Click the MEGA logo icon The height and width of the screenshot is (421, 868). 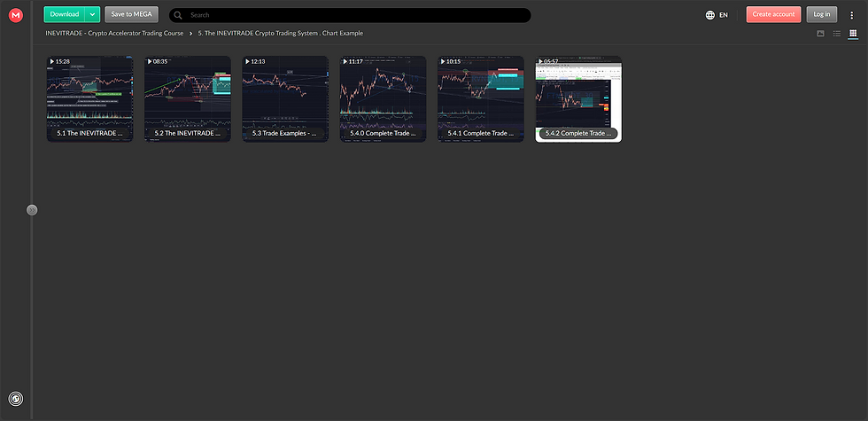16,15
